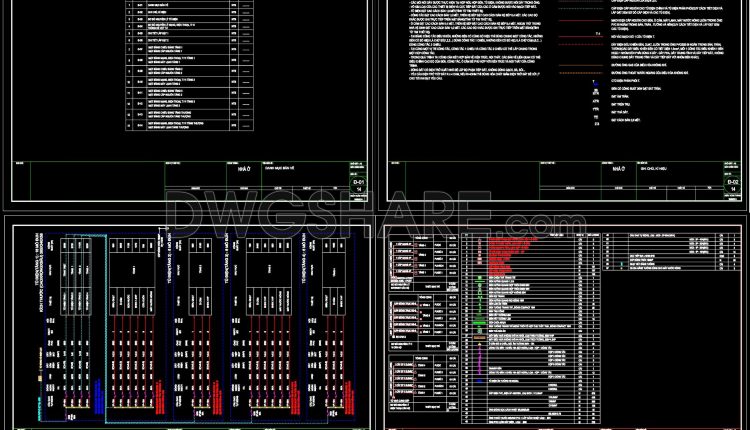The width and height of the screenshot is (750, 430).
Task: Pick the green symbol column in legend table
Action: coord(480,303)
